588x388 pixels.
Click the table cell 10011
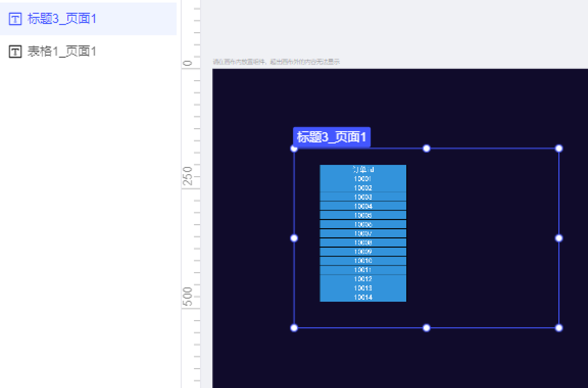[363, 270]
